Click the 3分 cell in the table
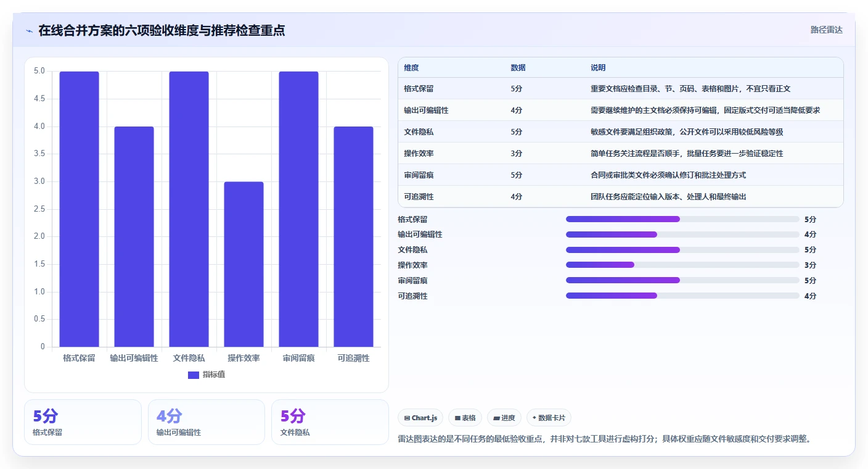 517,154
